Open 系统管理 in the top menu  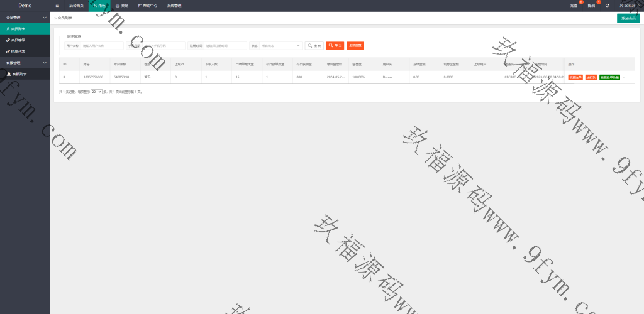pos(174,5)
